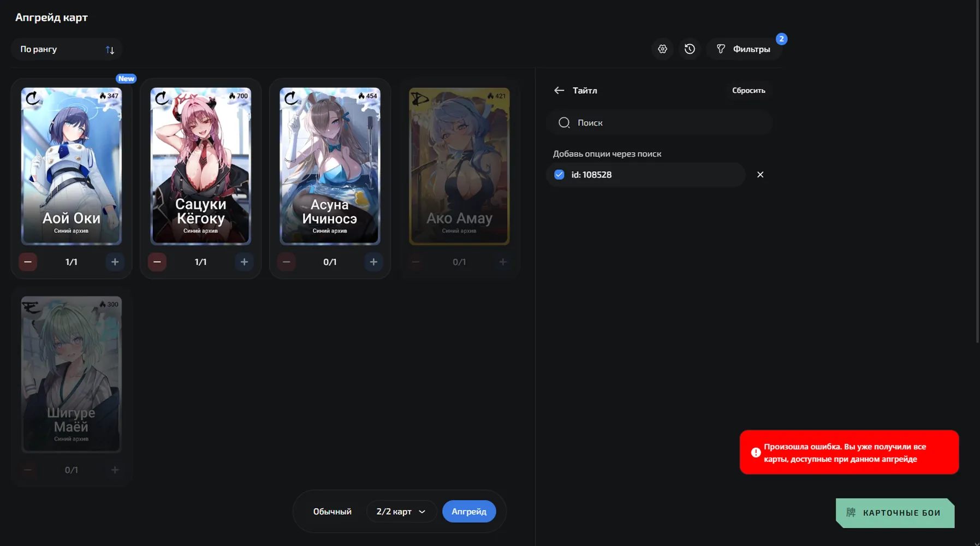Dismiss the red Произошла ошибка notification
This screenshot has height=546, width=980.
click(x=849, y=452)
